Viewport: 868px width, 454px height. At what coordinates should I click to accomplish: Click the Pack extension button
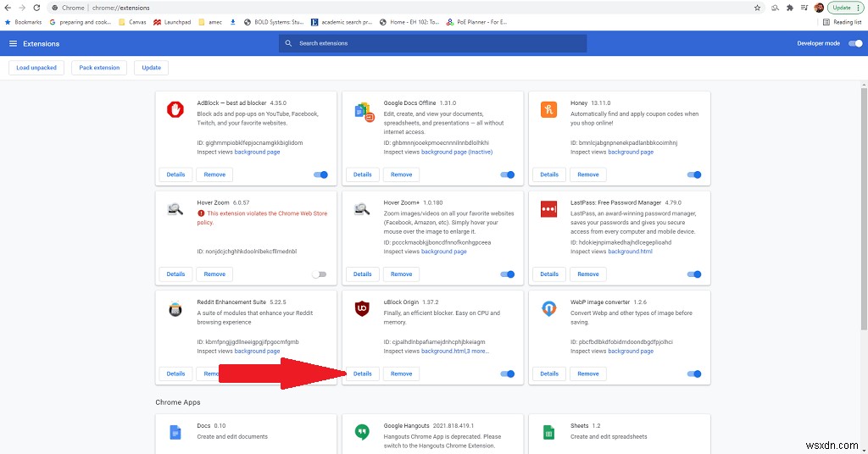[99, 68]
